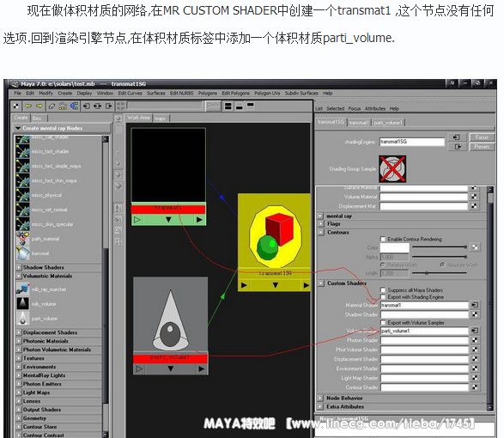Click the graph materials on selected objects icon
This screenshot has width=504, height=438.
74,106
